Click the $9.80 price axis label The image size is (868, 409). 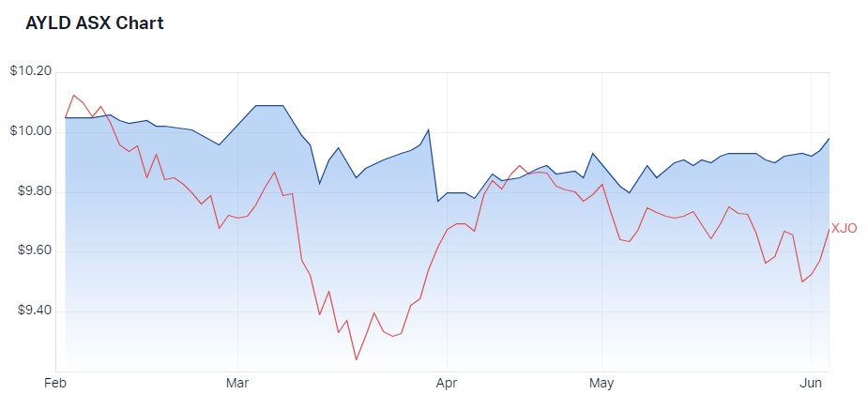(33, 191)
